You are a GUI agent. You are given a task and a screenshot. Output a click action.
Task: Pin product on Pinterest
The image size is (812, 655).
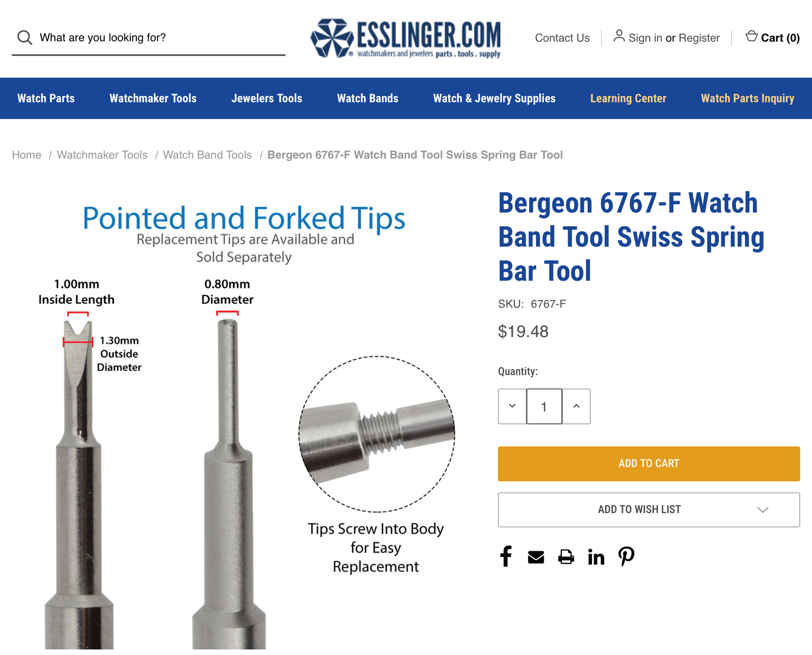627,556
